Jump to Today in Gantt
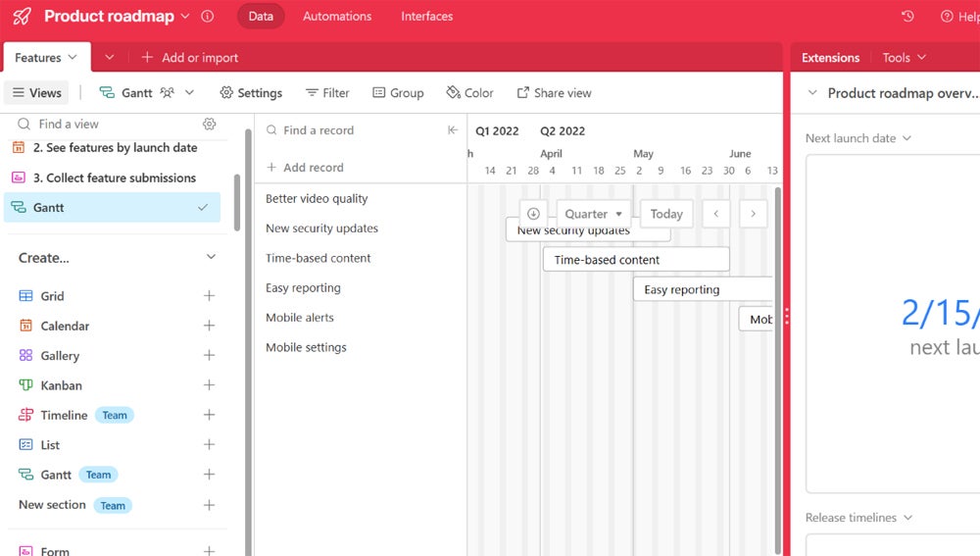This screenshot has height=556, width=980. tap(666, 214)
